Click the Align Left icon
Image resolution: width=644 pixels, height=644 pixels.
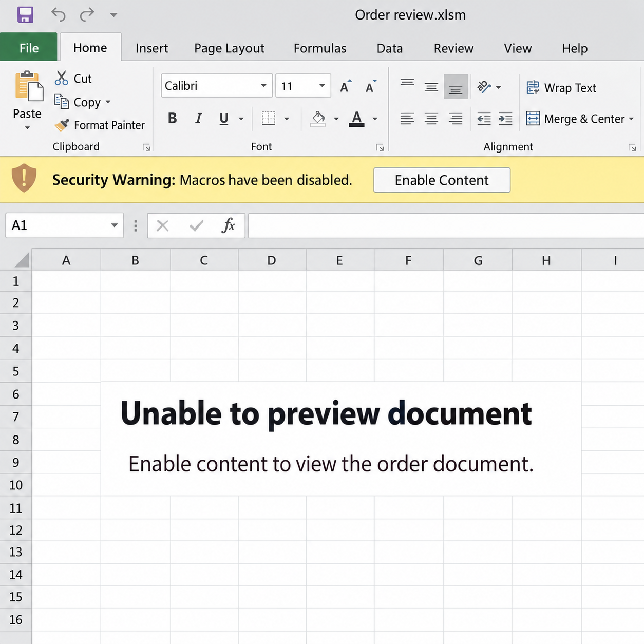coord(407,119)
